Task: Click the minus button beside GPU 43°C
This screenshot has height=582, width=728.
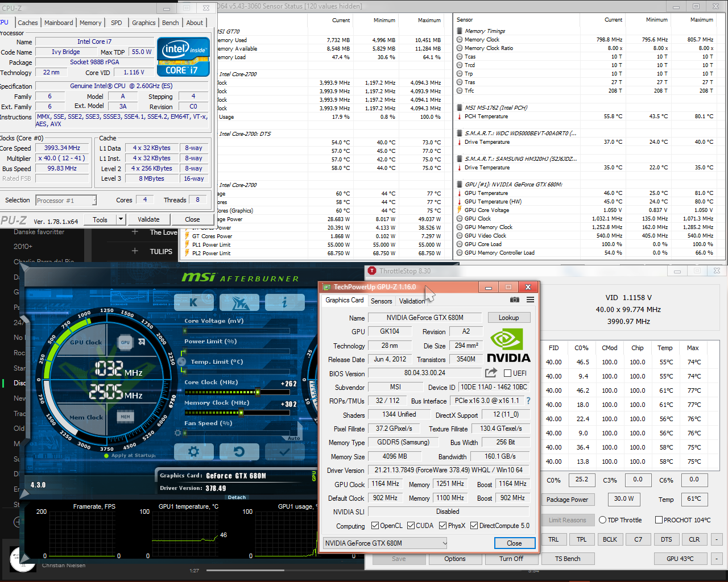Action: (x=717, y=559)
